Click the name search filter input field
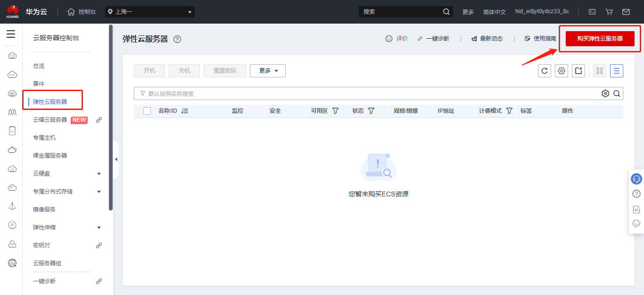Image resolution: width=644 pixels, height=295 pixels. 283,93
